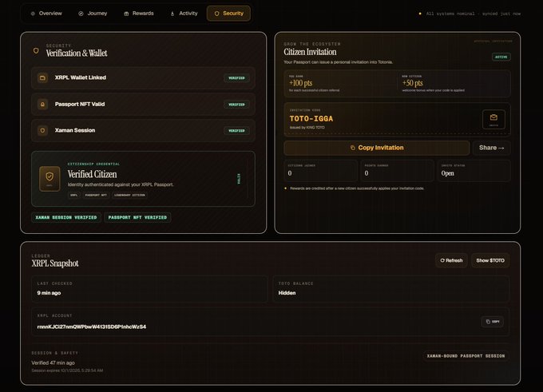
Task: Click the XAMAN SESSION VERIFIED chip
Action: click(x=66, y=217)
